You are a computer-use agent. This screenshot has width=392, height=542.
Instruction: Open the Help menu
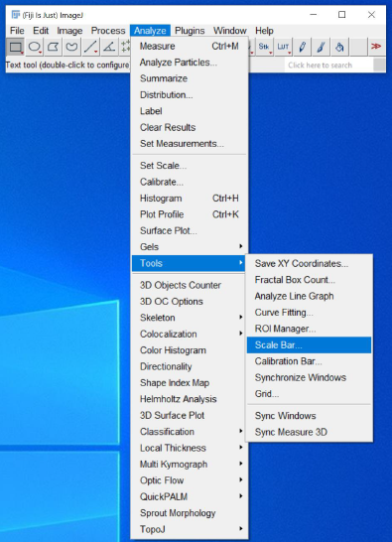point(264,31)
